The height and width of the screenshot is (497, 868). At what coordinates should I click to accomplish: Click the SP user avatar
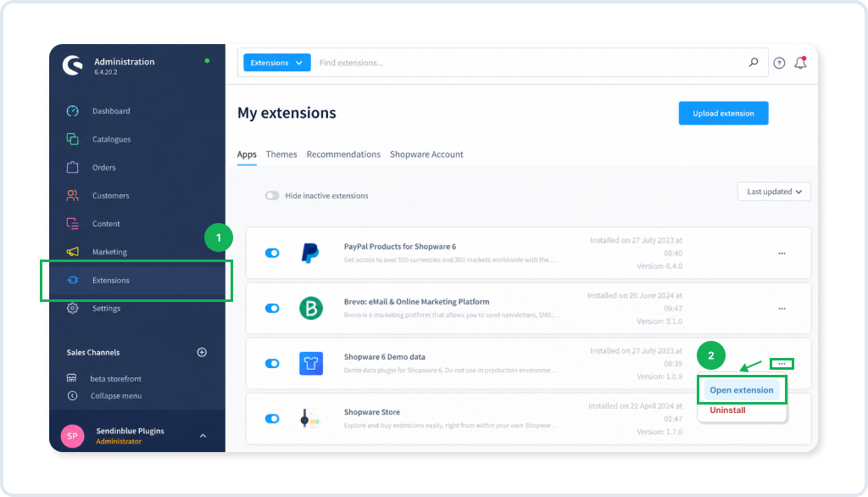(73, 436)
